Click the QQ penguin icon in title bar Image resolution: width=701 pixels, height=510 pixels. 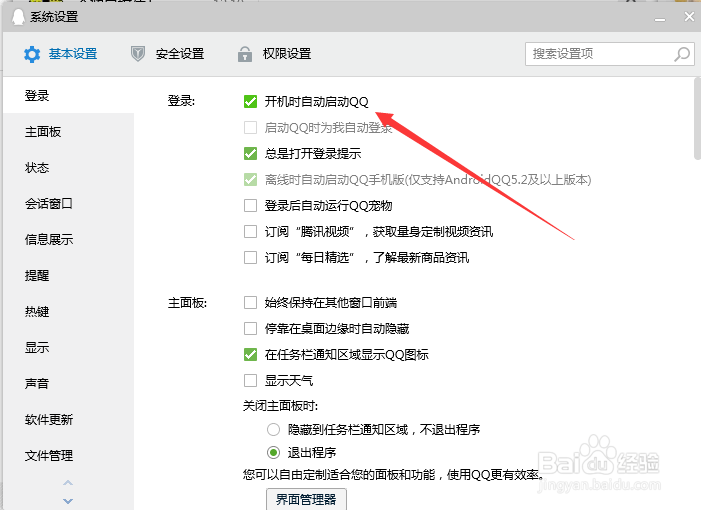(18, 17)
